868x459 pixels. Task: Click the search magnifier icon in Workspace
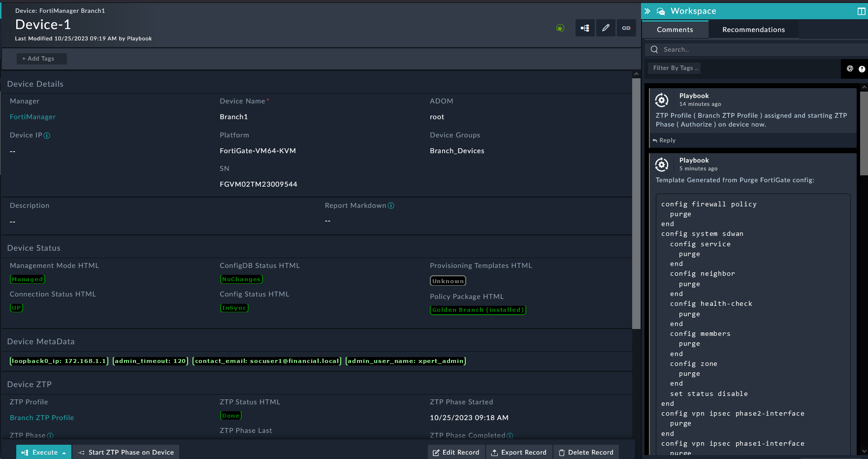click(x=654, y=49)
